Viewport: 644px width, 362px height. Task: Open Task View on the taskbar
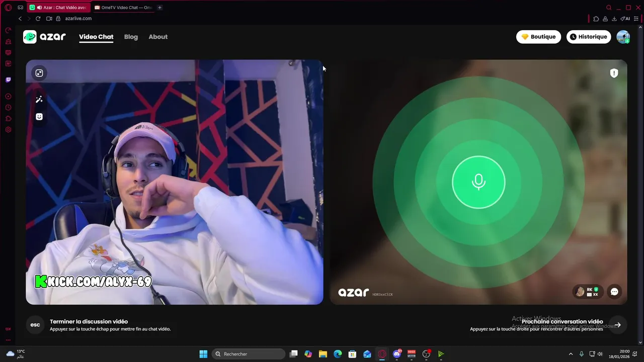click(294, 354)
